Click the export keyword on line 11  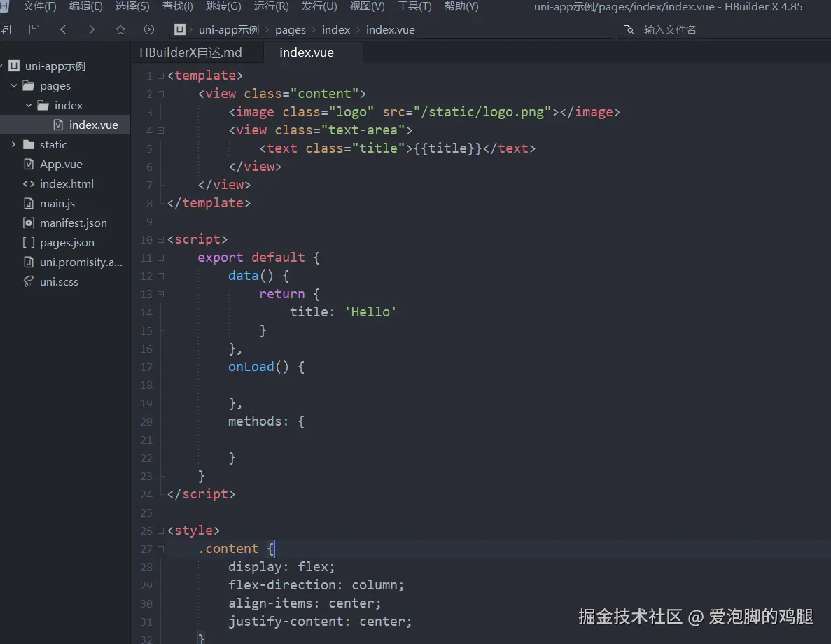click(221, 258)
